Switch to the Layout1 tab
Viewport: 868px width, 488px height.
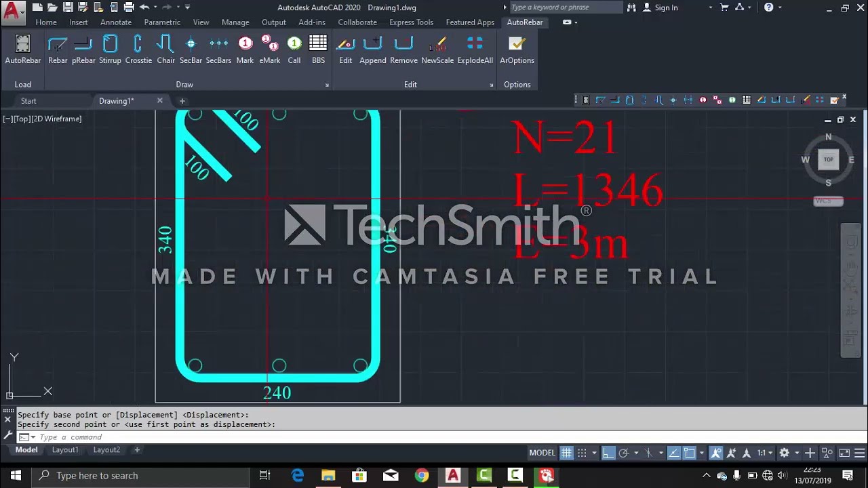click(65, 450)
